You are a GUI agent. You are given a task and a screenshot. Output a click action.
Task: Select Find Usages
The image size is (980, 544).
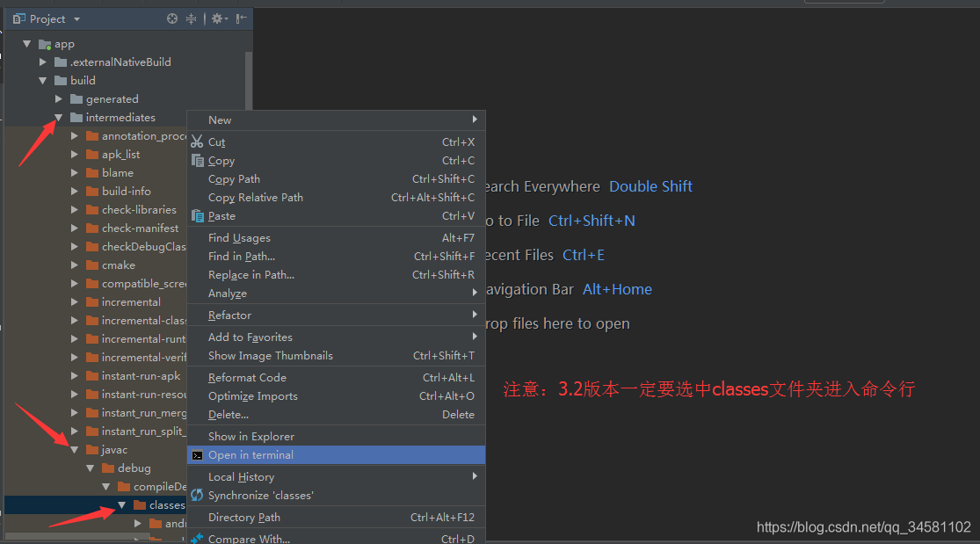click(337, 237)
